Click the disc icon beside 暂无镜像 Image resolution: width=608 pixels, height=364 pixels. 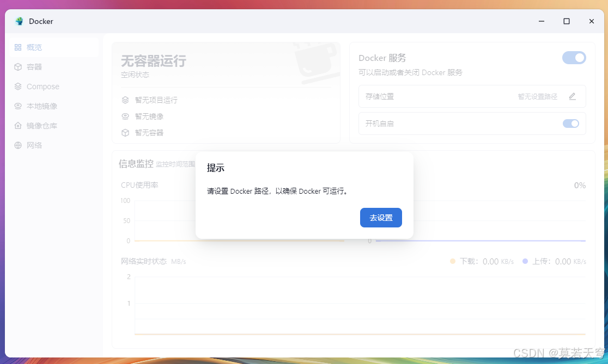pos(125,116)
